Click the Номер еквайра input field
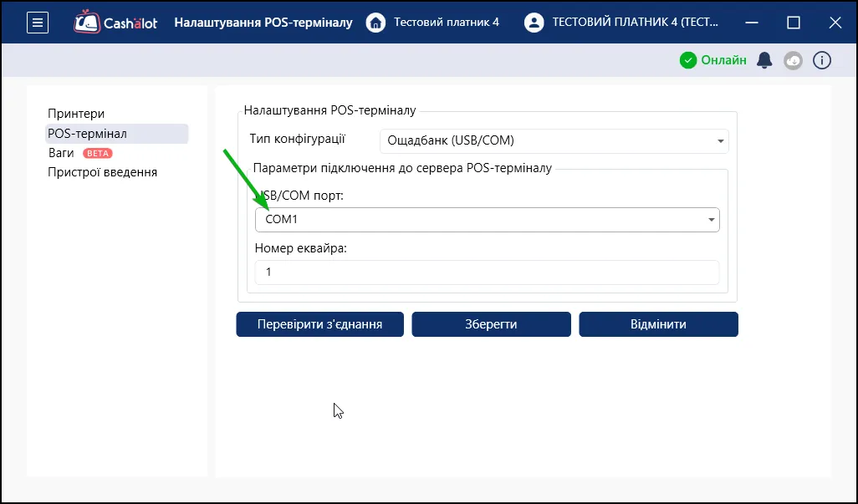858x504 pixels. coord(487,272)
